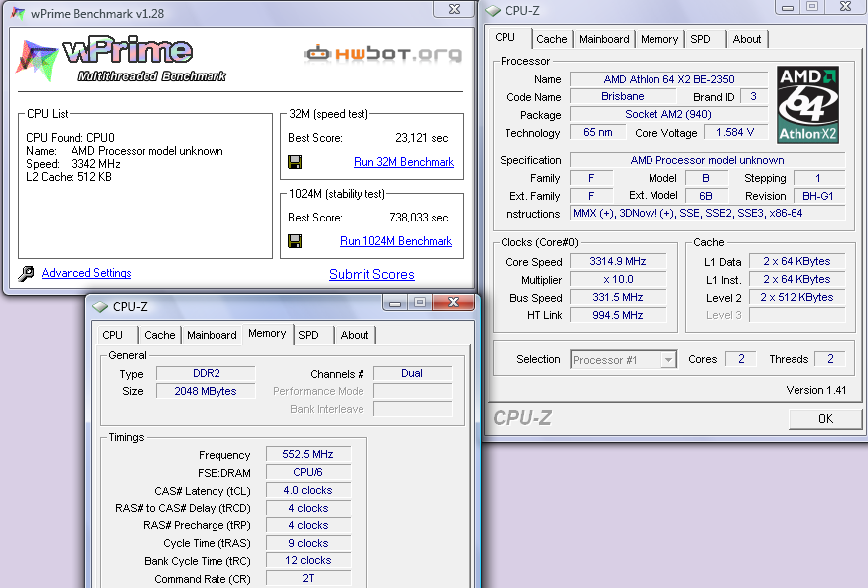Click the Bus Speed value 331.5 MHz

618,297
